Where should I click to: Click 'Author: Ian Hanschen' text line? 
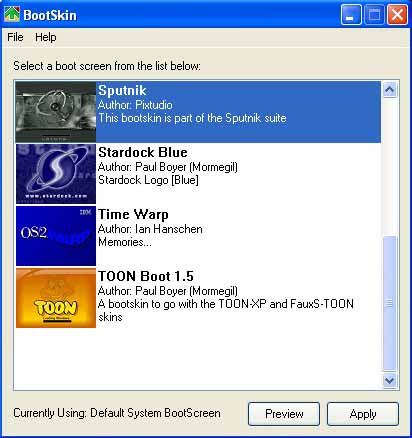[150, 229]
